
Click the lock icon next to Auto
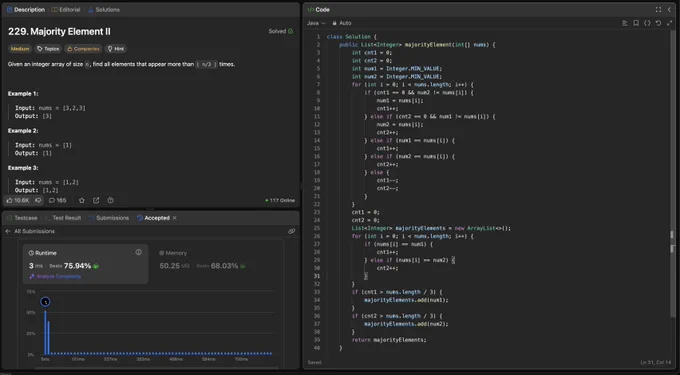coord(334,23)
